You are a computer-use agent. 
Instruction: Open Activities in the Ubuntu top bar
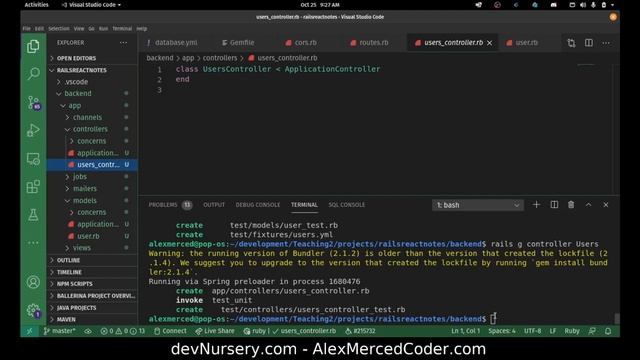36,5
